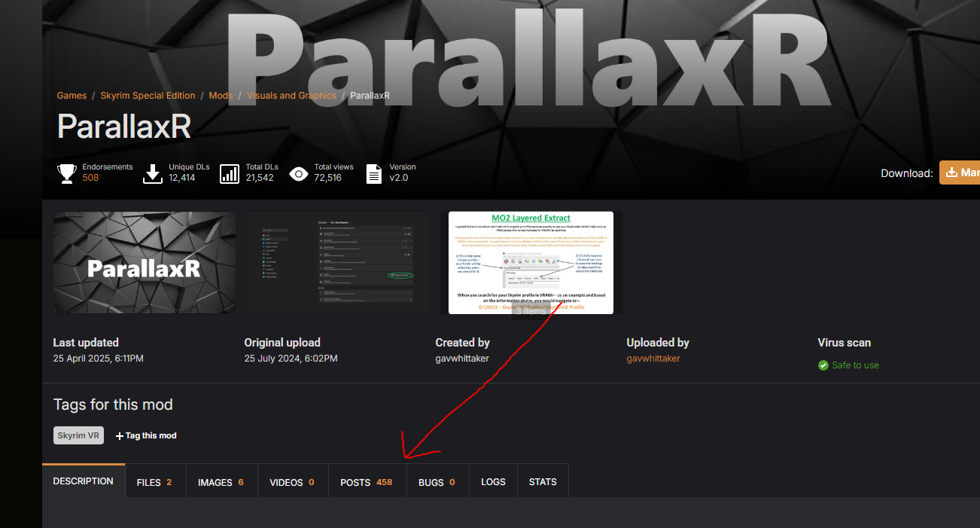
Task: Open the Images tab
Action: coord(221,482)
